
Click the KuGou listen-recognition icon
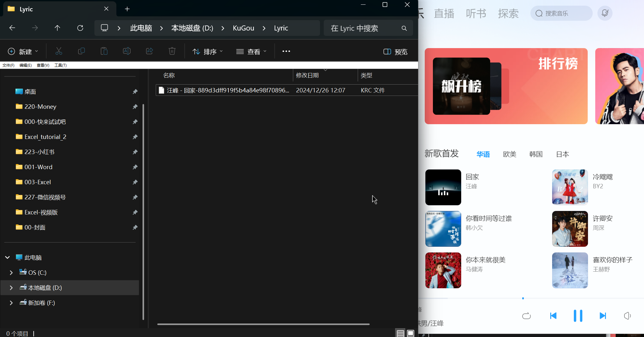(605, 13)
